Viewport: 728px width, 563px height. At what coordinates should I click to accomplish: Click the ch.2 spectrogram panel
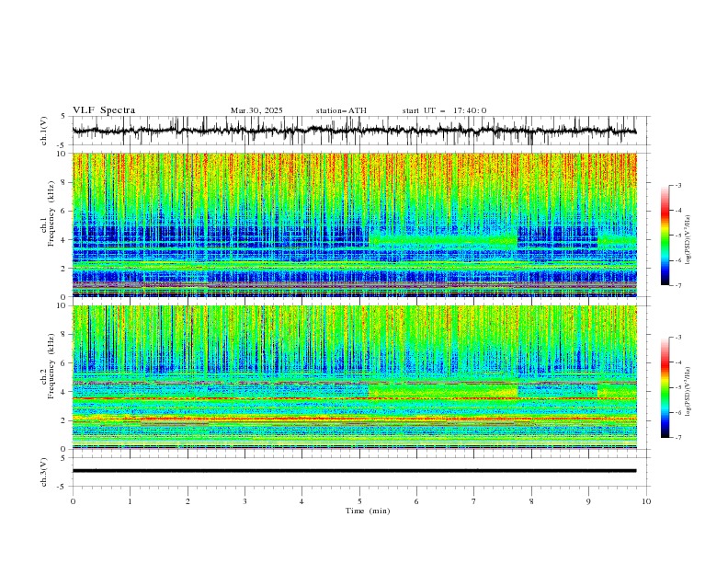click(354, 377)
